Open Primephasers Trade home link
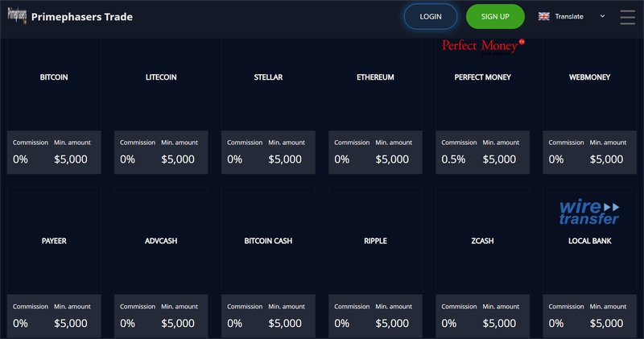This screenshot has width=644, height=339. pyautogui.click(x=82, y=17)
